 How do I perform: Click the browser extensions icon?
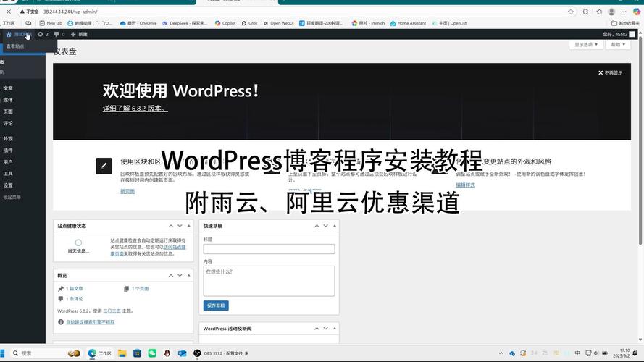point(585,12)
